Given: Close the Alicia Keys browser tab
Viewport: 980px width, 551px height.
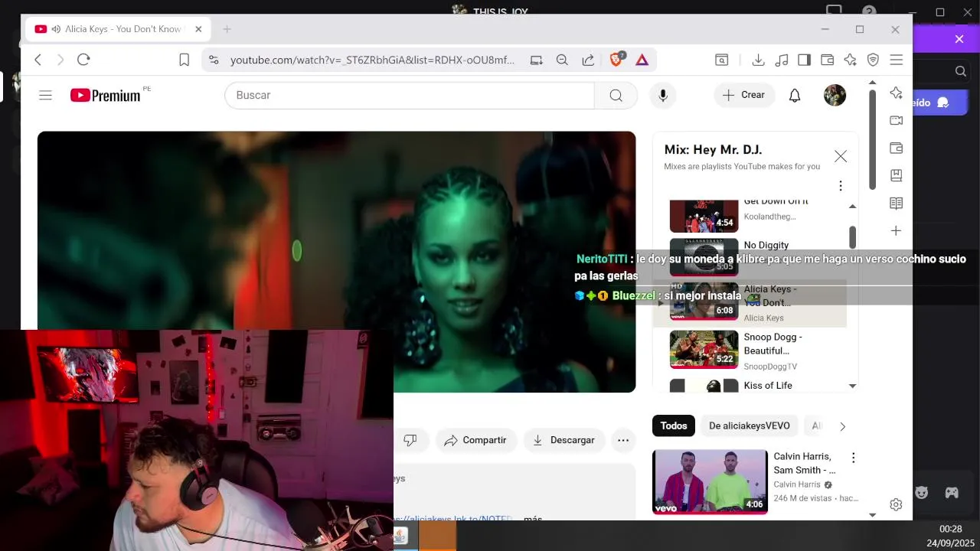Looking at the screenshot, I should [x=198, y=29].
